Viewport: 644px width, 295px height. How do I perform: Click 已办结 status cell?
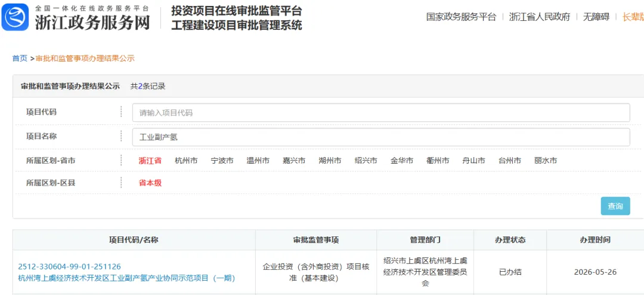click(x=510, y=272)
